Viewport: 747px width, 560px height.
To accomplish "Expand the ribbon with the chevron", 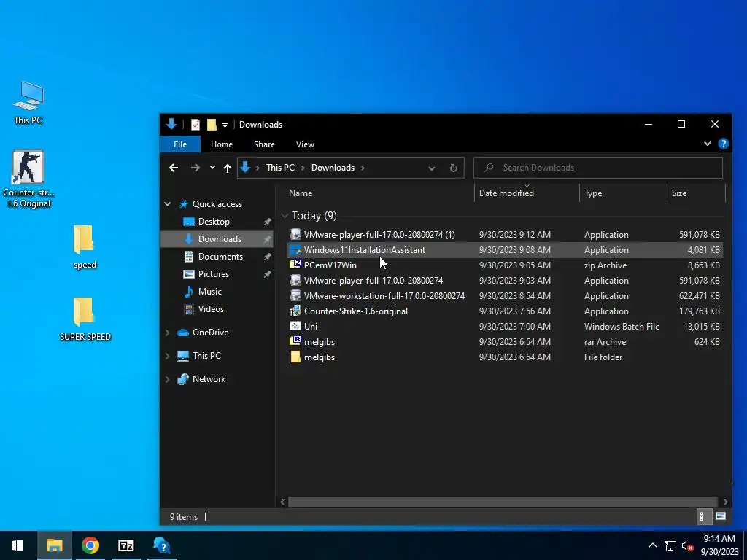I will [x=708, y=144].
